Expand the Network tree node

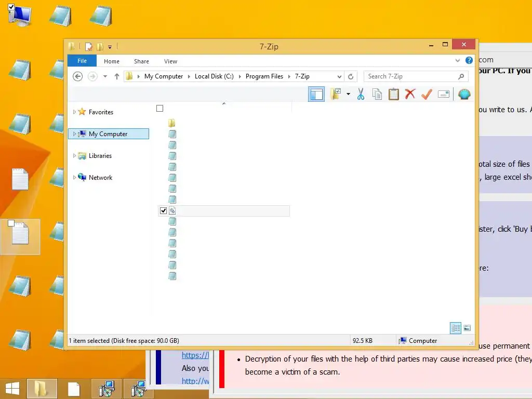(x=74, y=178)
